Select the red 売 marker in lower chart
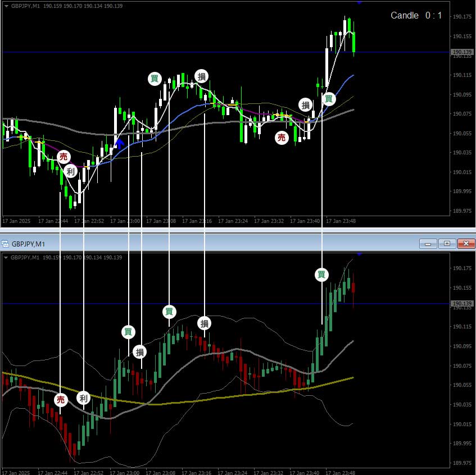The image size is (476, 475). point(61,400)
